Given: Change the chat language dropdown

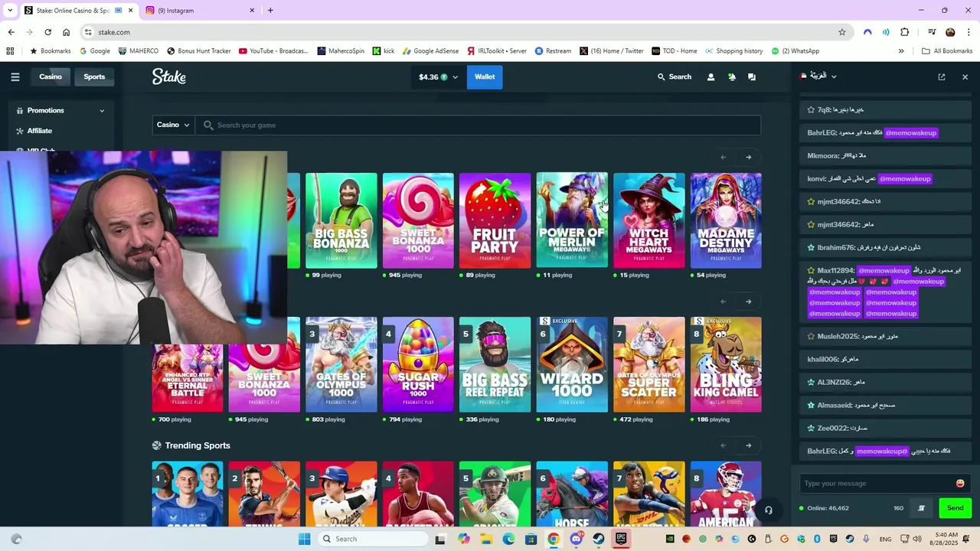Looking at the screenshot, I should pos(818,77).
